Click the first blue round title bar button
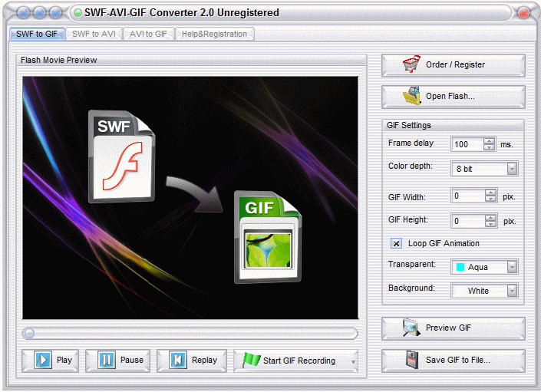 [x=24, y=13]
